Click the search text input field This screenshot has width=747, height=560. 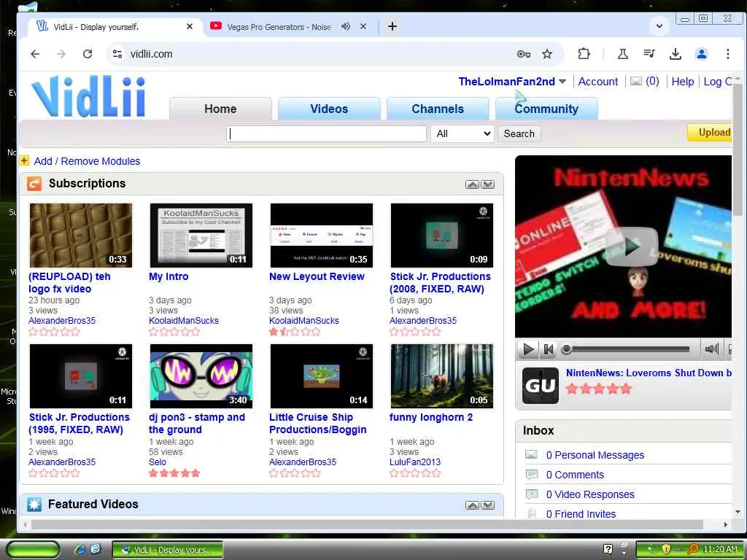[326, 134]
